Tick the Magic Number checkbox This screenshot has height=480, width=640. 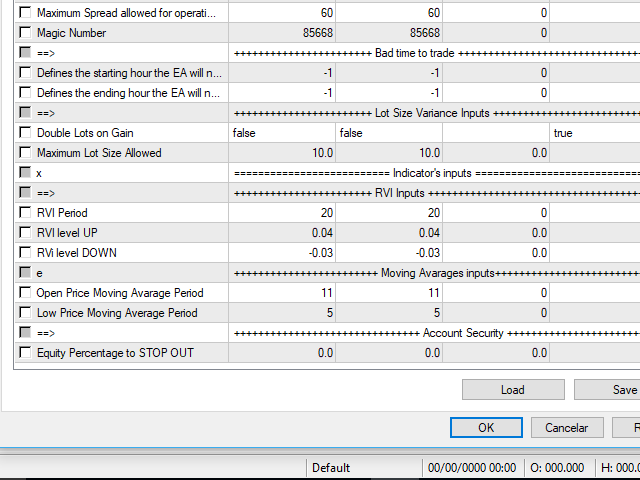click(25, 33)
